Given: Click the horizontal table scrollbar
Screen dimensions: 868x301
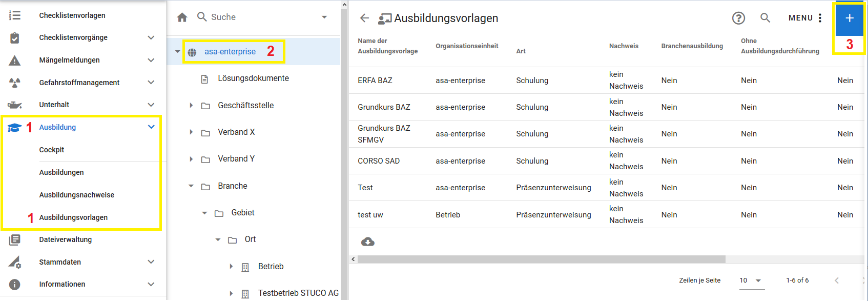Looking at the screenshot, I should (541, 259).
